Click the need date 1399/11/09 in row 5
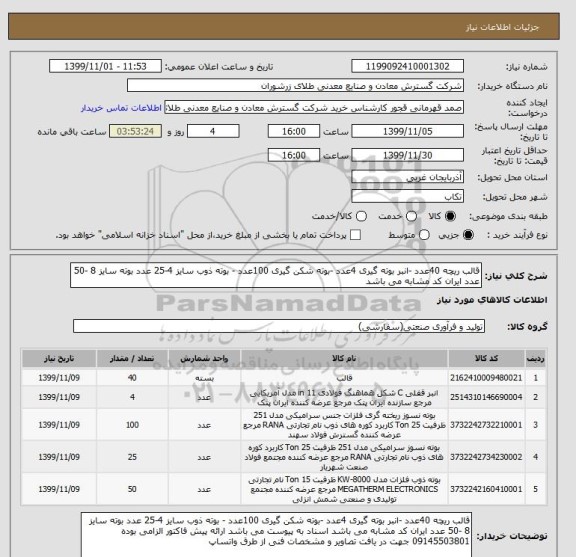 click(x=59, y=489)
